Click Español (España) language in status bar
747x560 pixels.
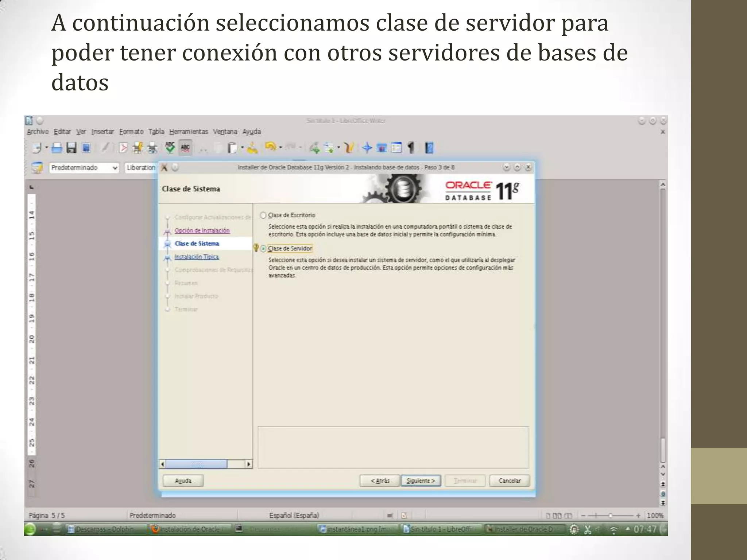[x=294, y=515]
